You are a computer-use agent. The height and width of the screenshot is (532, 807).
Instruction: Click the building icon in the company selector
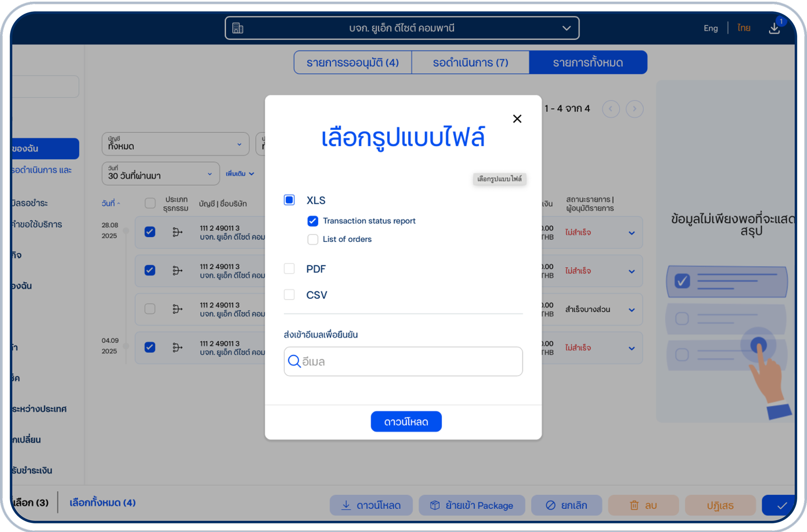tap(238, 28)
